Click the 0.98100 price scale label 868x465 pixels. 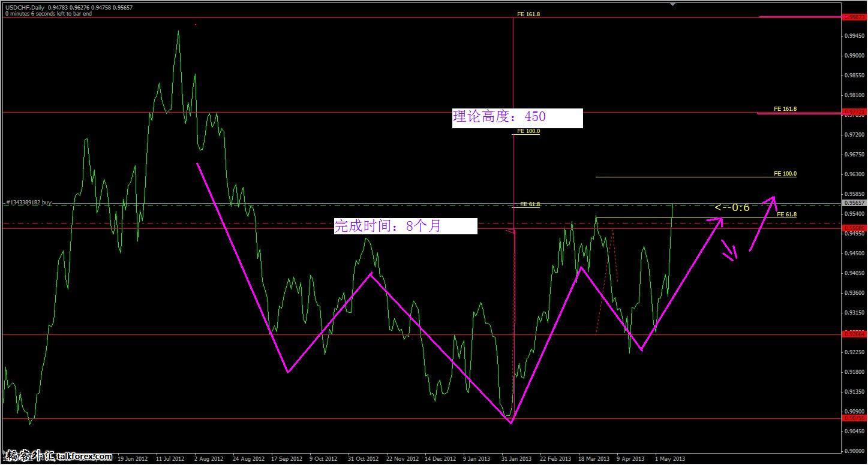pyautogui.click(x=855, y=95)
